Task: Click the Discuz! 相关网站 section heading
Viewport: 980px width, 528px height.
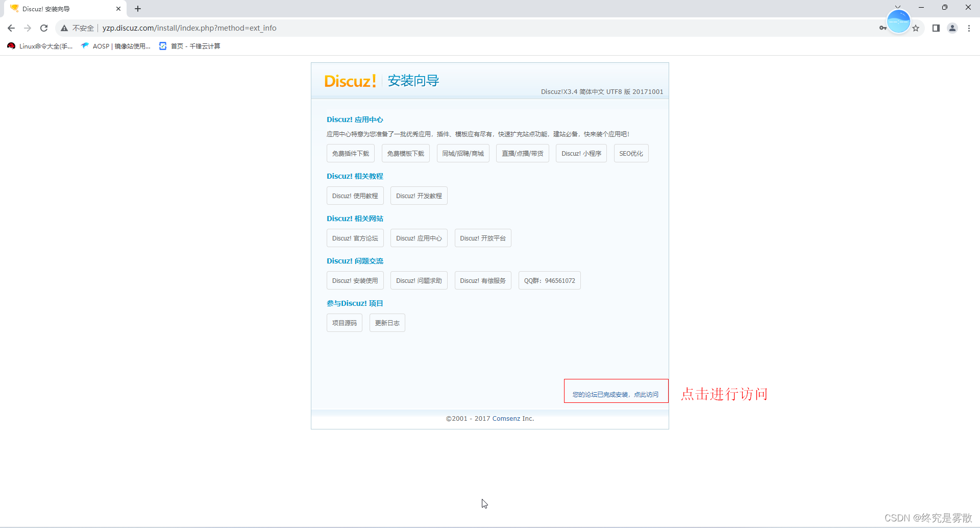Action: coord(355,219)
